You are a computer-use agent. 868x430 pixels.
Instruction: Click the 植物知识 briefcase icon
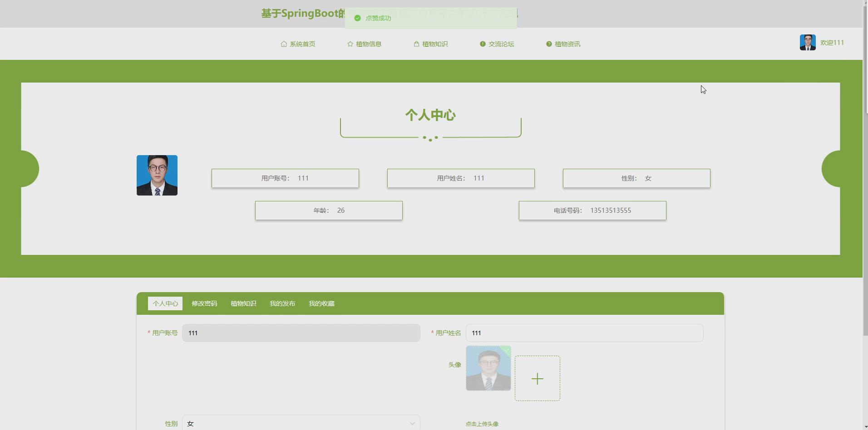[x=416, y=44]
